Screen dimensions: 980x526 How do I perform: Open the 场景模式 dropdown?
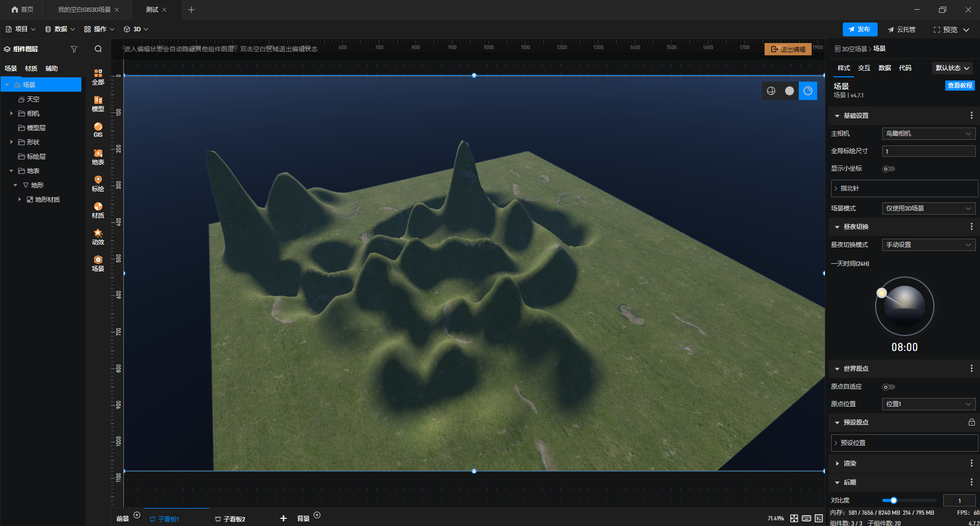[928, 208]
